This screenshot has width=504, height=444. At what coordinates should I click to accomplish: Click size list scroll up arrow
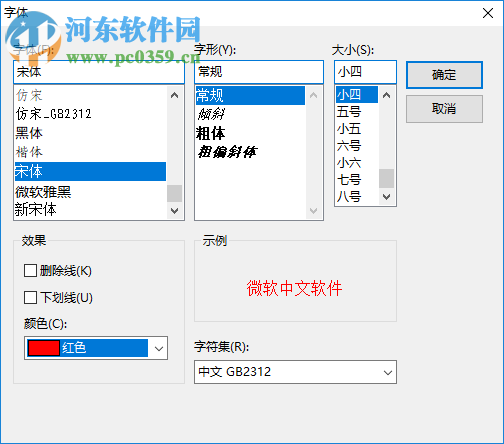pos(387,96)
